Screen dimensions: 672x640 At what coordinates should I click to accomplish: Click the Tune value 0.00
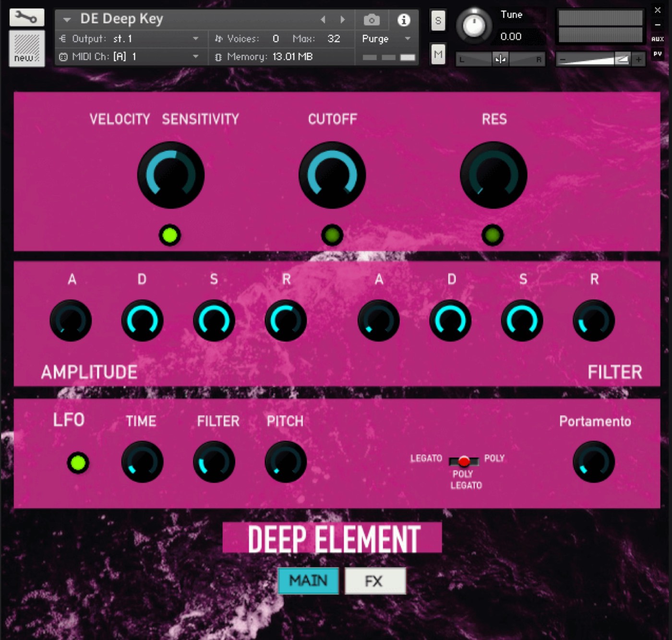[x=511, y=36]
